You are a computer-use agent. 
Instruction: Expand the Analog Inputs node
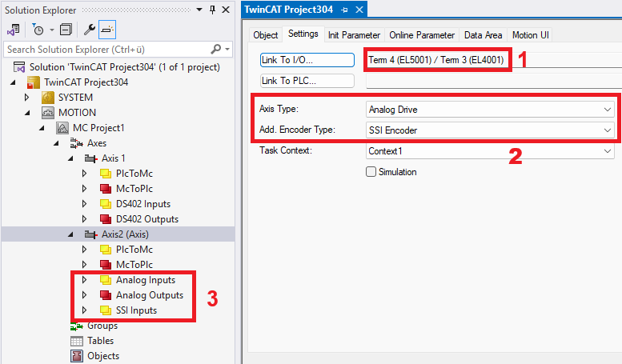click(x=84, y=280)
